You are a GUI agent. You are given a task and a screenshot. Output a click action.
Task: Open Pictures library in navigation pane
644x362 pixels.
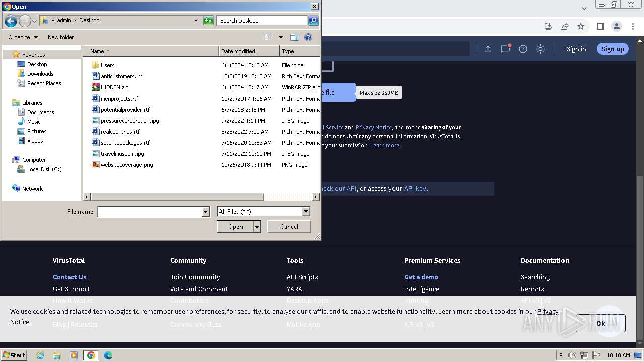(x=37, y=131)
